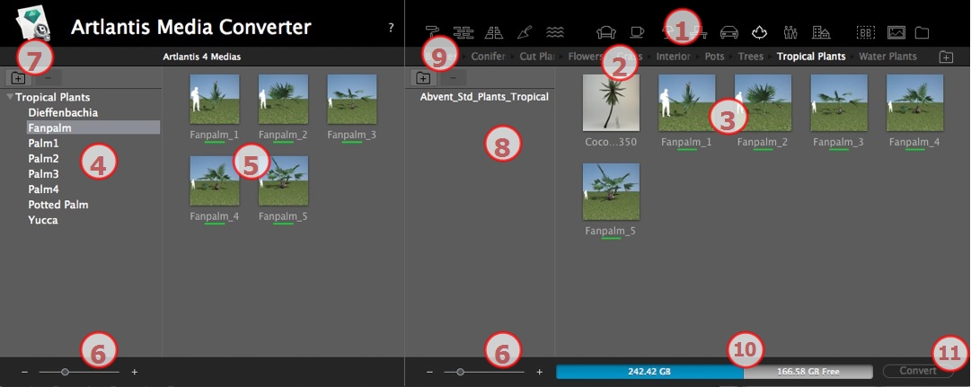Click add-subcategory icon right of Water Plants
Screen dimensions: 980x387
(946, 57)
